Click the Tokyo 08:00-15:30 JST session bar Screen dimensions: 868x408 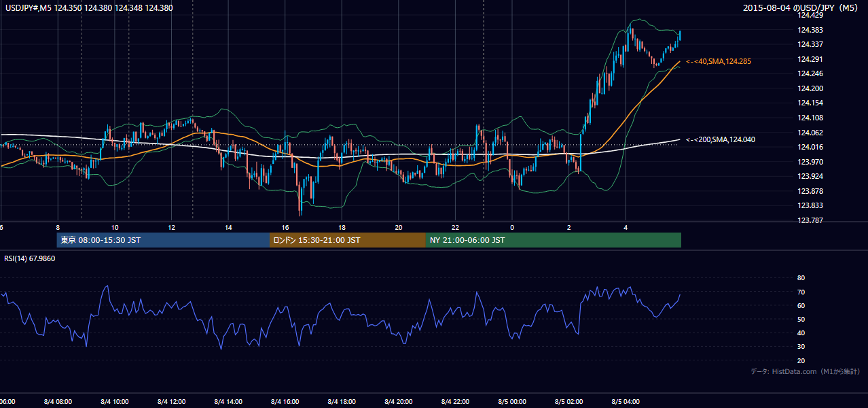(163, 240)
